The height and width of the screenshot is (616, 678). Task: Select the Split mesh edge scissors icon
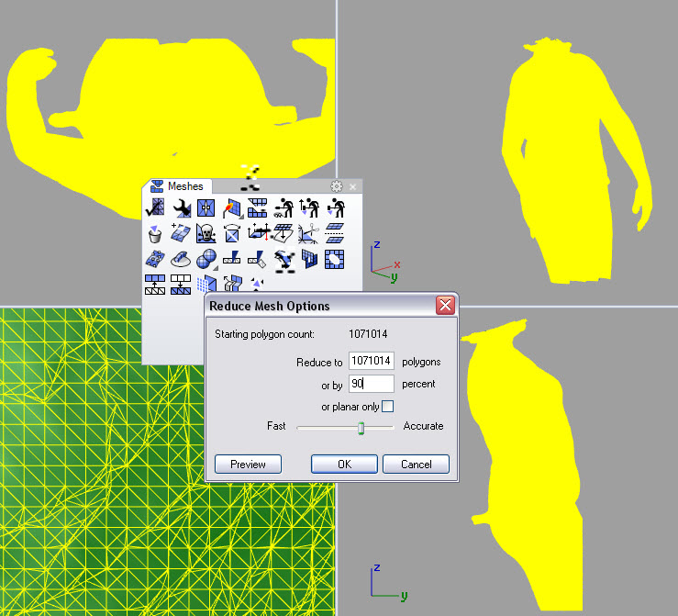(x=309, y=233)
